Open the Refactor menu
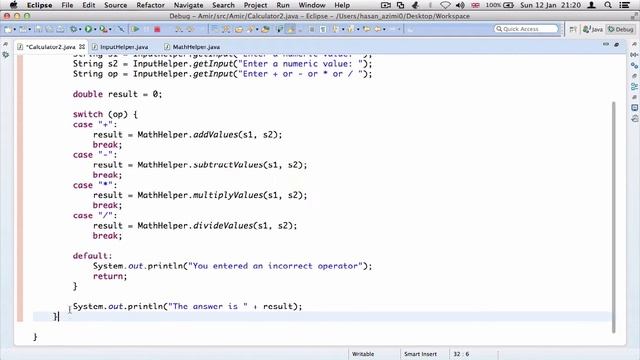 coord(150,5)
